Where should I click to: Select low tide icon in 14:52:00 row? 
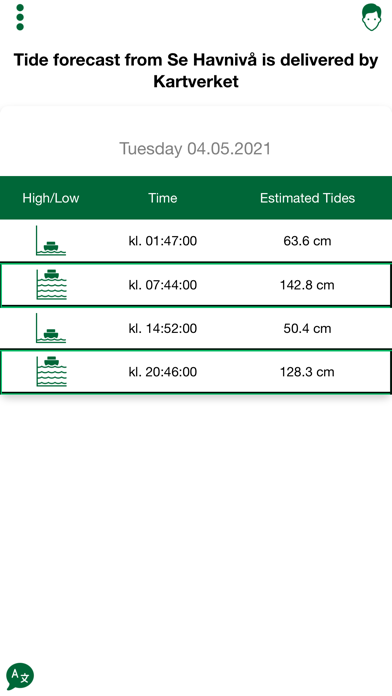pos(51,328)
